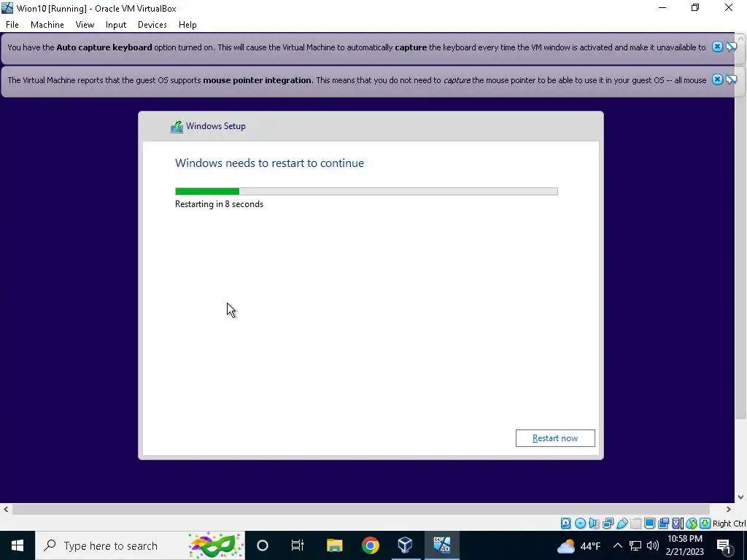Click the Restart now button

tap(555, 438)
